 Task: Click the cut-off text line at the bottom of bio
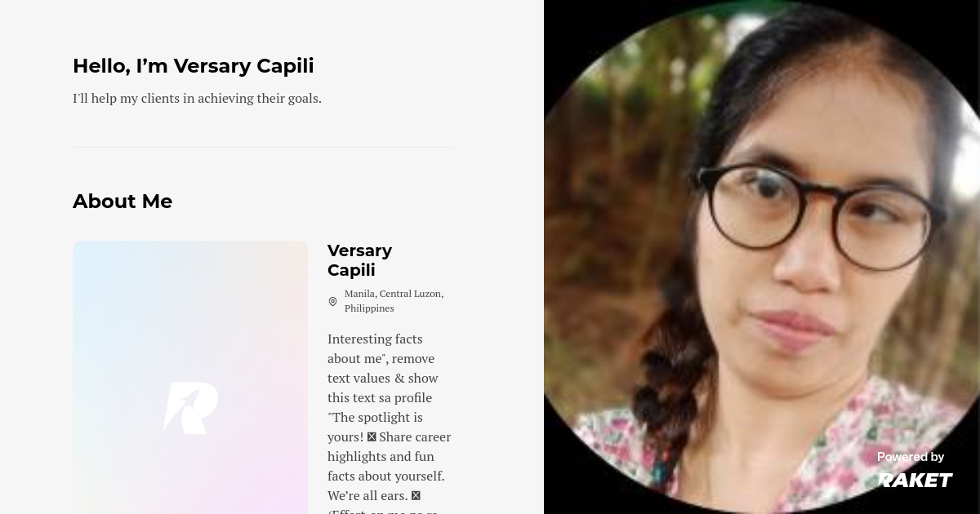pos(383,511)
